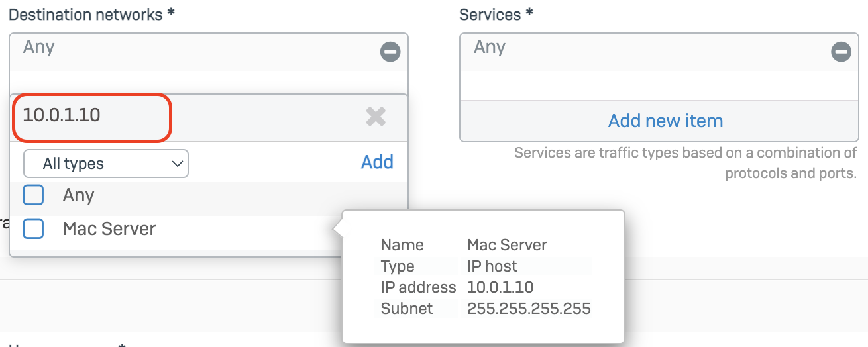Click Add new item under Services
Image resolution: width=868 pixels, height=347 pixels.
[665, 121]
